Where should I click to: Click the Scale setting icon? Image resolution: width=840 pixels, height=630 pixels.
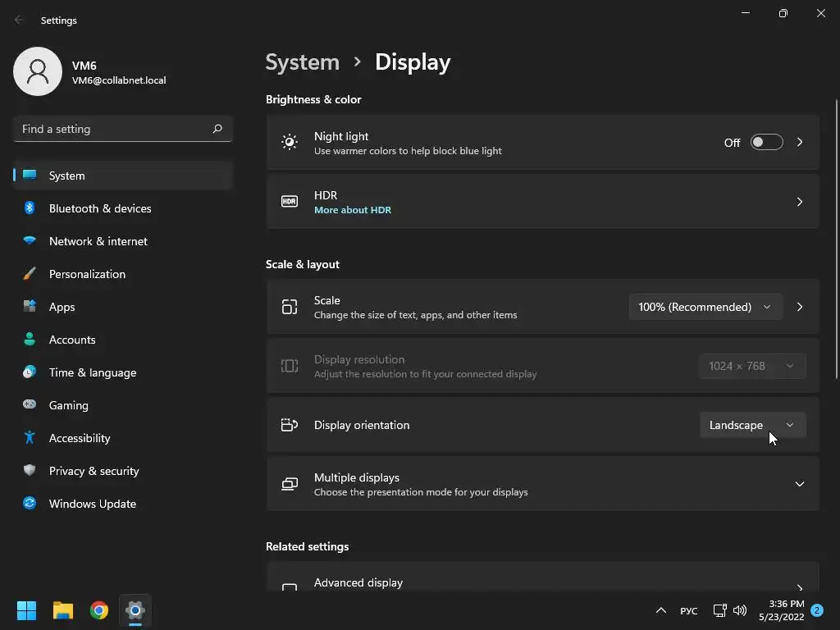(290, 307)
